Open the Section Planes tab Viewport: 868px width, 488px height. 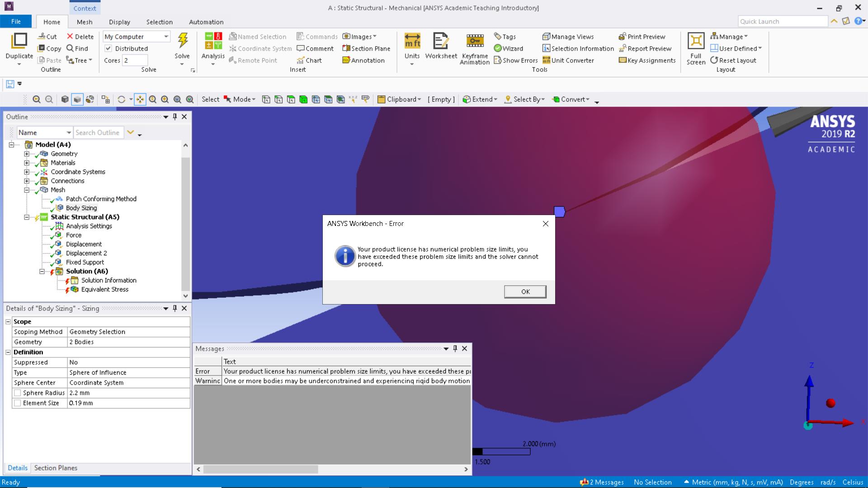56,468
